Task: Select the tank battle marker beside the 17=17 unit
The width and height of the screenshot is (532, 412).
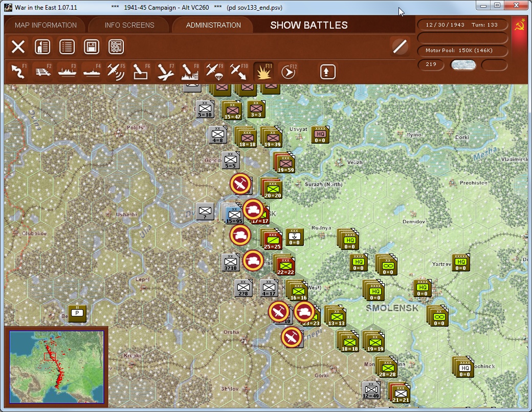Action: pos(253,210)
